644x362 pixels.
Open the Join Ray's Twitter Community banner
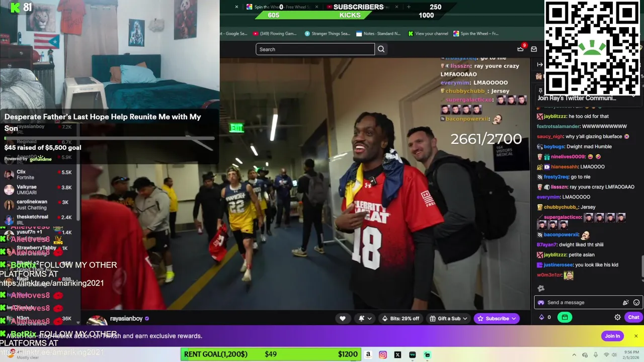pos(577,98)
